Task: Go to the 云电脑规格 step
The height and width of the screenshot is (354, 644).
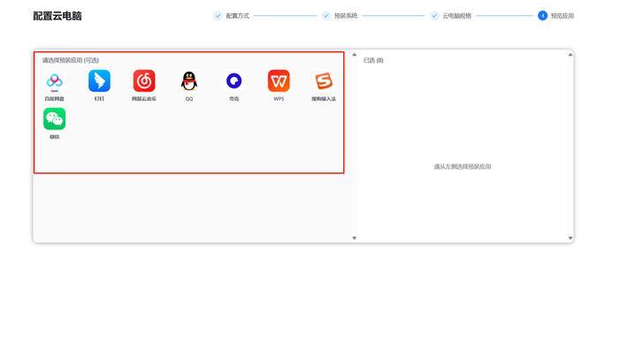Action: pyautogui.click(x=451, y=16)
